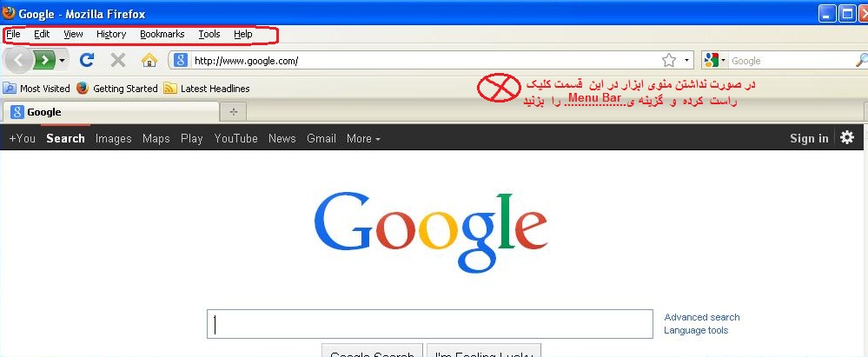This screenshot has height=357, width=868.
Task: Select the Google tab
Action: (x=110, y=112)
